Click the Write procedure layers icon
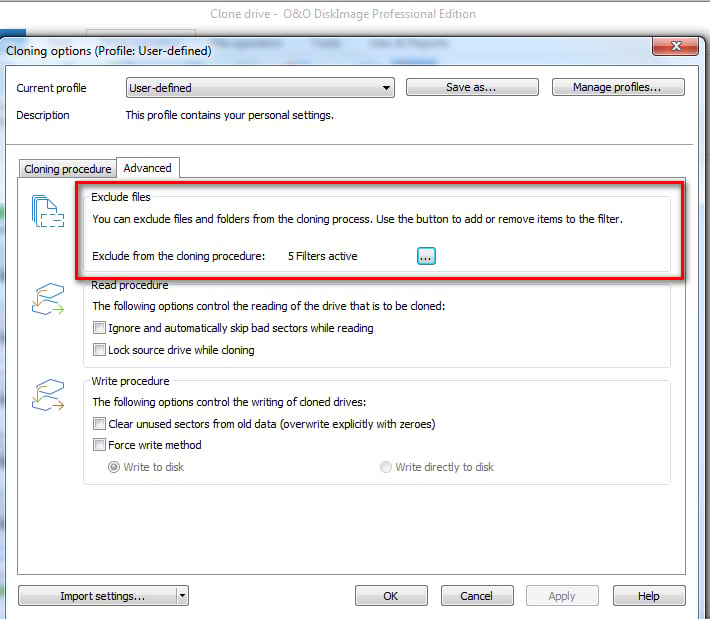Screen dimensions: 710x619 click(x=48, y=395)
